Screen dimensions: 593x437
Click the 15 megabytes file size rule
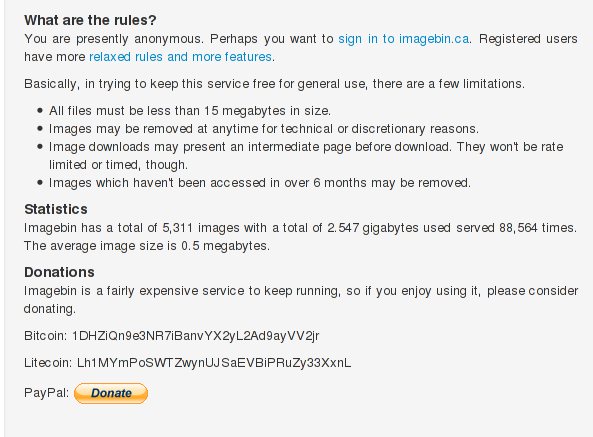pyautogui.click(x=190, y=111)
